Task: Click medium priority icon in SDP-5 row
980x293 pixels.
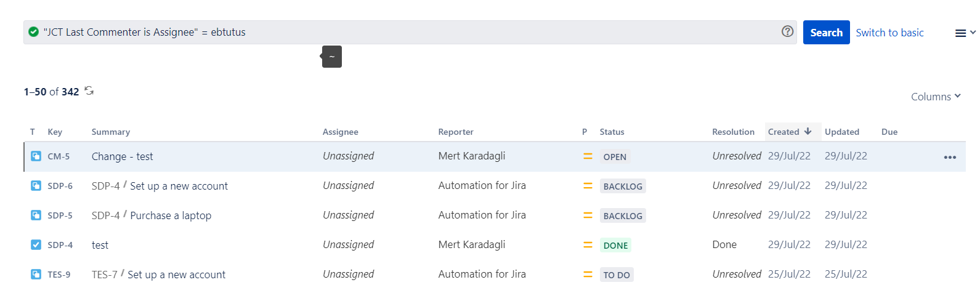Action: (588, 215)
